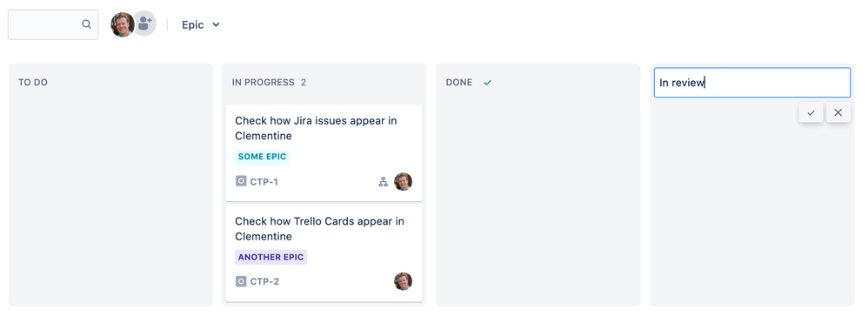Viewport: 868px width, 317px height.
Task: Click the Done column green checkmark
Action: 487,83
